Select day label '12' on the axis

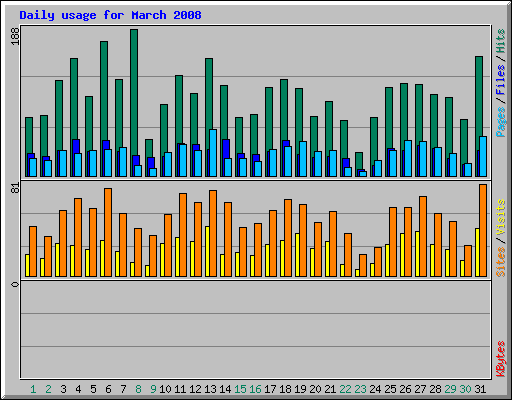(195, 389)
